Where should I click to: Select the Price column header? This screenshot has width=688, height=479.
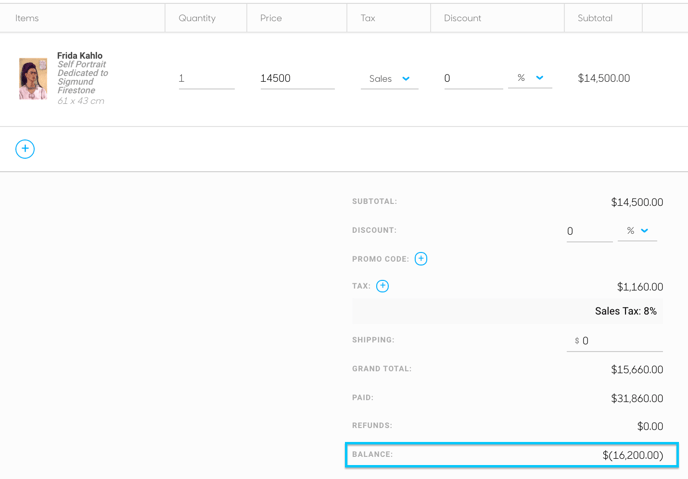271,18
